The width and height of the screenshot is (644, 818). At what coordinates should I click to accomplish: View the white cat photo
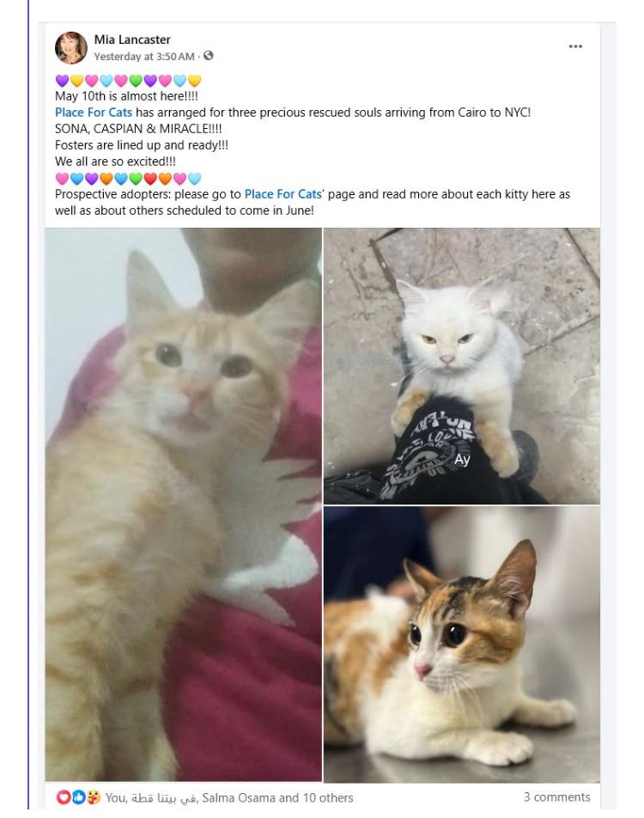coord(461,366)
